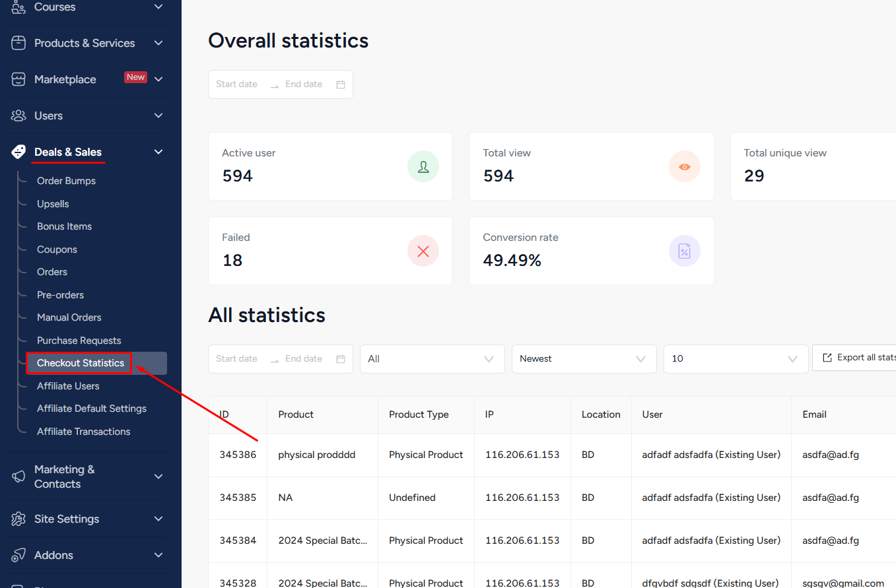This screenshot has height=588, width=896.
Task: Open Purchase Requests submenu item
Action: pos(79,341)
